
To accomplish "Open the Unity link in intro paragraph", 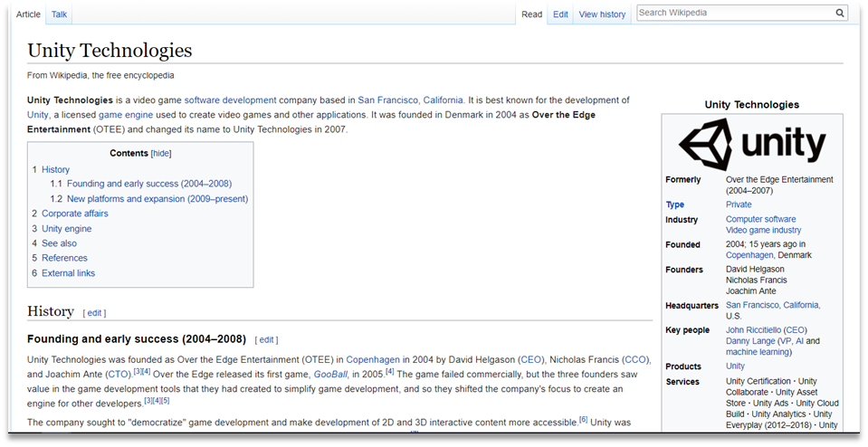I will (38, 115).
